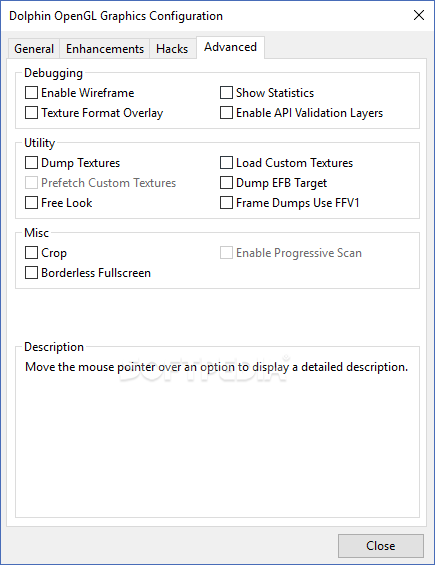The height and width of the screenshot is (565, 435).
Task: Go to the Hacks tab
Action: pos(172,49)
